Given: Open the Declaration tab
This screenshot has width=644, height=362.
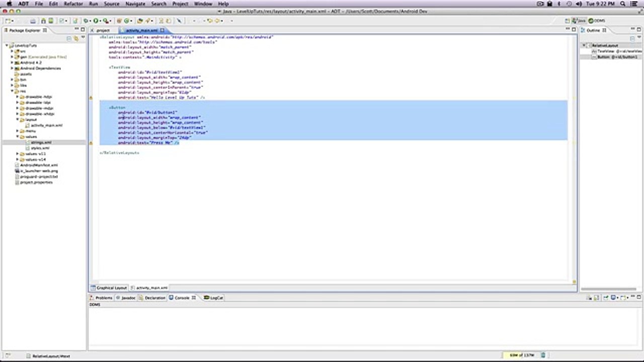Looking at the screenshot, I should (x=152, y=298).
